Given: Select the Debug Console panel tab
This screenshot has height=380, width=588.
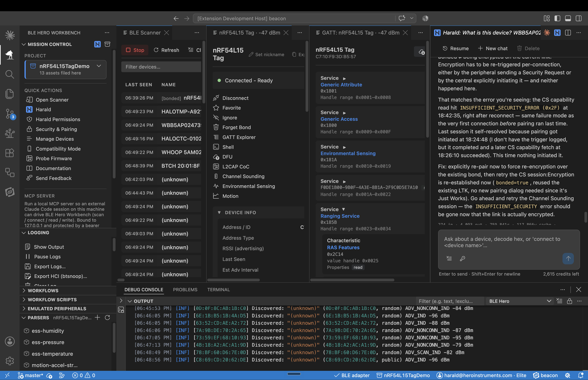Looking at the screenshot, I should click(x=144, y=290).
